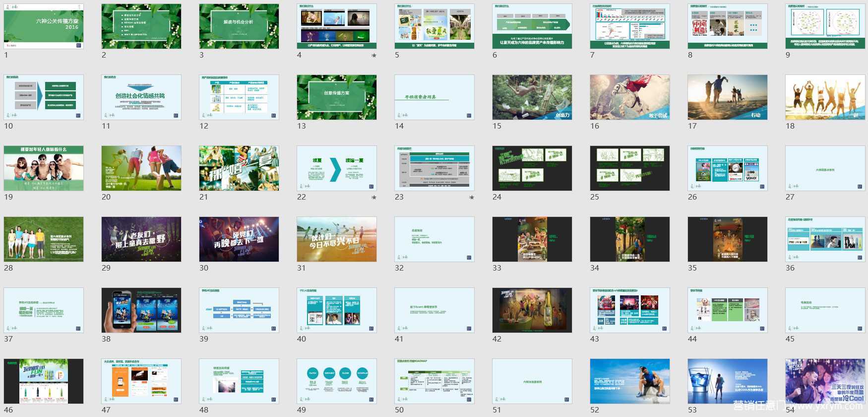Select slide 38 smartphone mockup thumbnail
This screenshot has width=868, height=417.
pyautogui.click(x=141, y=310)
